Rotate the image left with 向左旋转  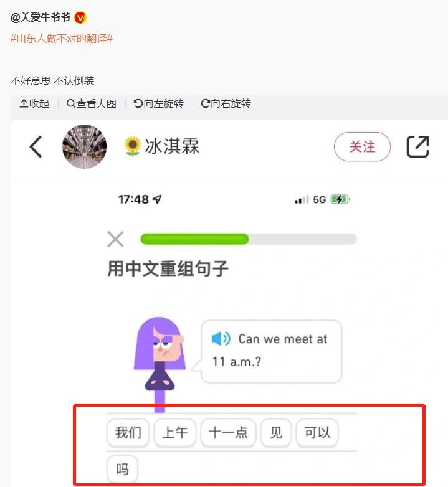pos(158,103)
